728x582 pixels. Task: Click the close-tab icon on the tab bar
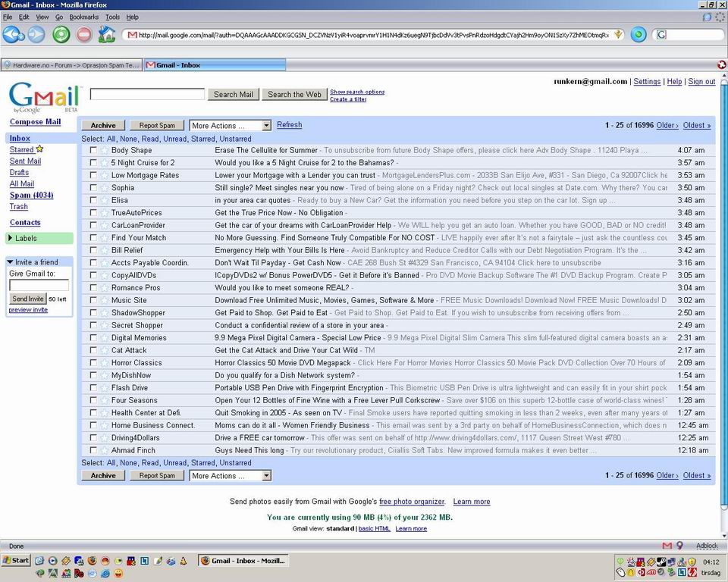pyautogui.click(x=721, y=65)
